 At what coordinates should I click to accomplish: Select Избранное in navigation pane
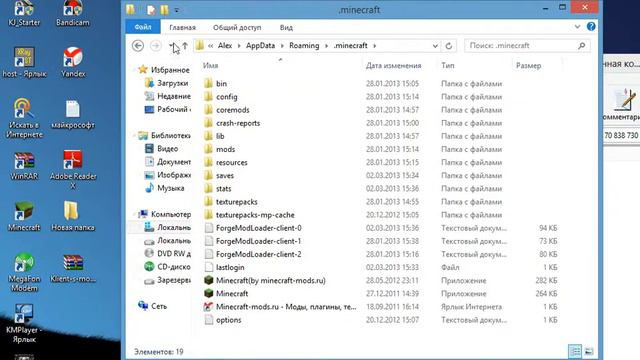click(170, 70)
